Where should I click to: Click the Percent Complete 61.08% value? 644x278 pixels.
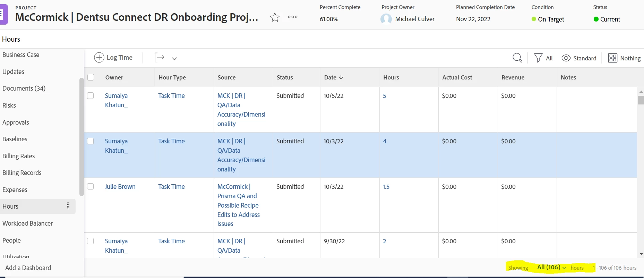pyautogui.click(x=329, y=19)
